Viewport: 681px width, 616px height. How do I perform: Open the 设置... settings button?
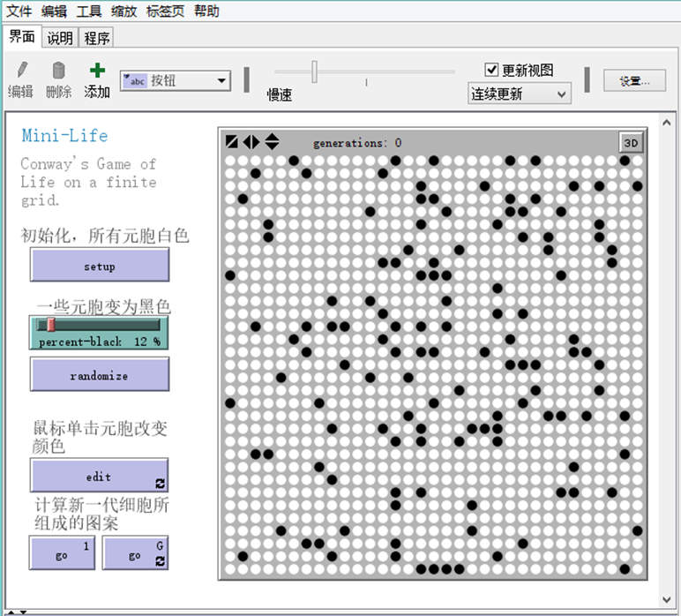[634, 81]
